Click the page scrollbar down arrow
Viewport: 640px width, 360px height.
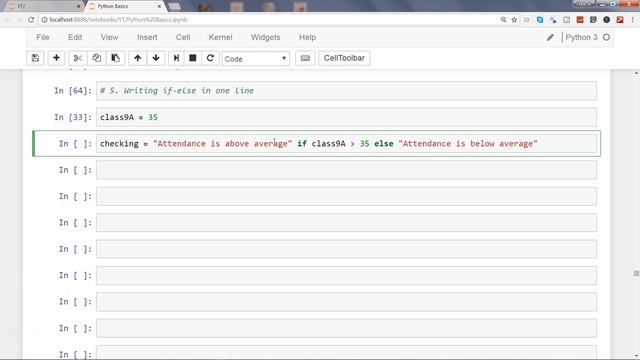click(636, 356)
